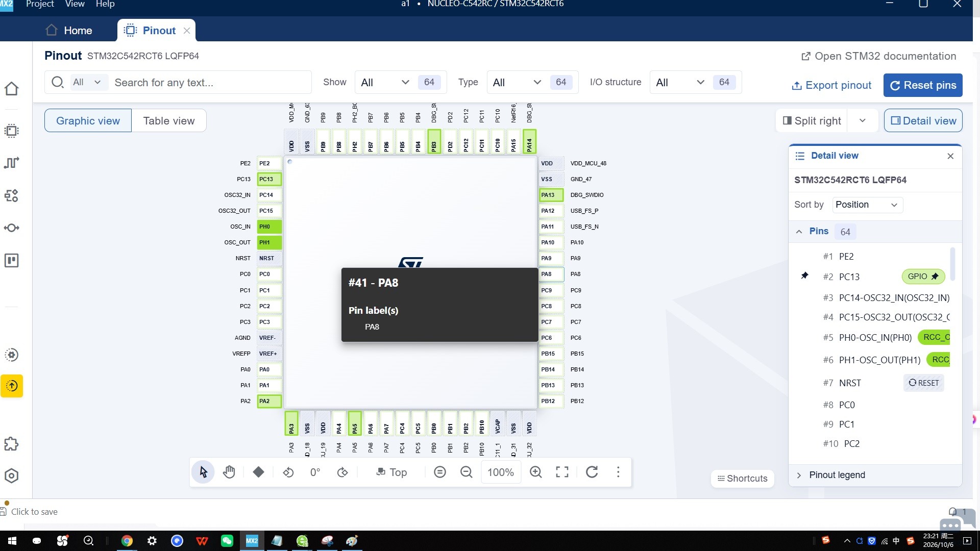Rotate chip view clockwise
Image resolution: width=980 pixels, height=551 pixels.
[342, 472]
